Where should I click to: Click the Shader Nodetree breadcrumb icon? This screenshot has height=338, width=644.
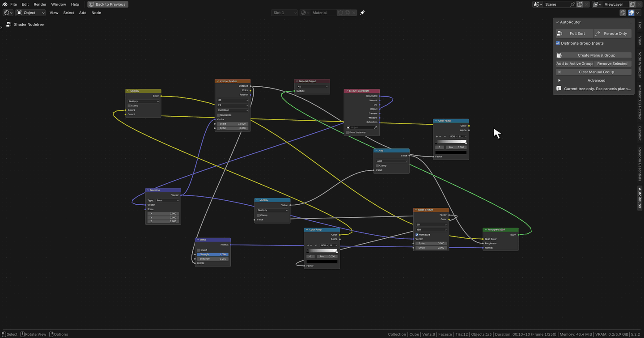[8, 25]
